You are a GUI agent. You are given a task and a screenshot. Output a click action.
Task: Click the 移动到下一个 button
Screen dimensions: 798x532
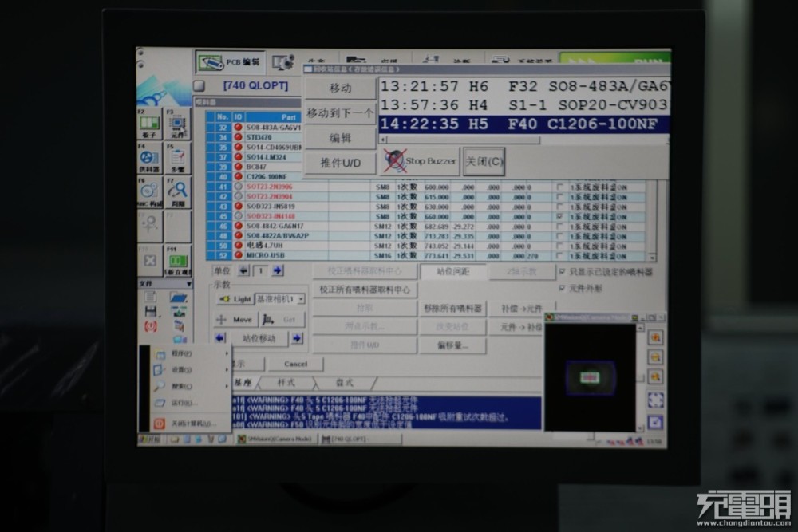click(340, 113)
